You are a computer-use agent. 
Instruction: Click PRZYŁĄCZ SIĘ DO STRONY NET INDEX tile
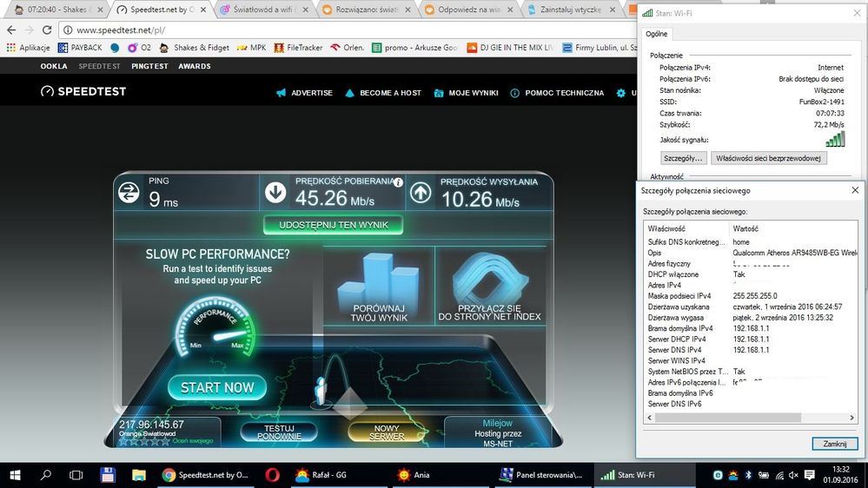[x=490, y=286]
